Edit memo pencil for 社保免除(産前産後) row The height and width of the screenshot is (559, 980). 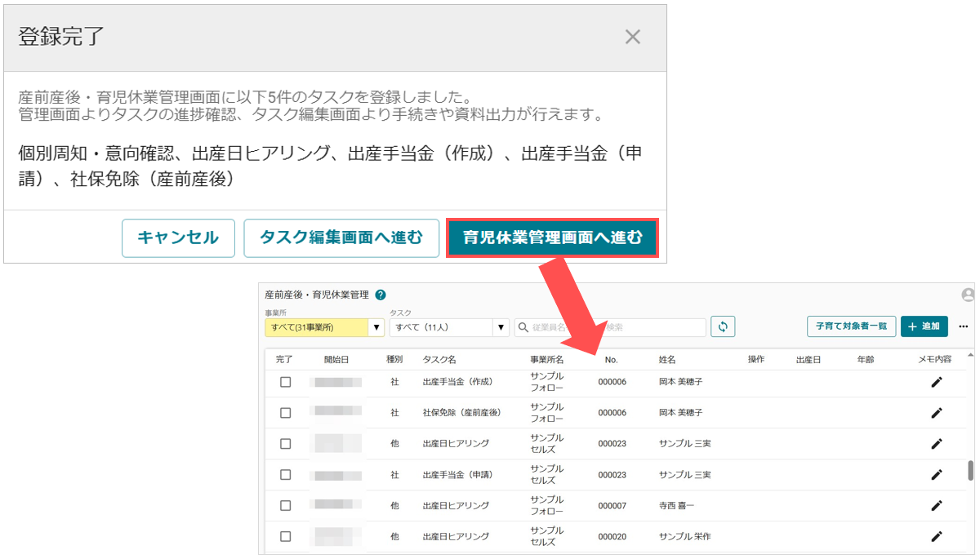pyautogui.click(x=937, y=413)
